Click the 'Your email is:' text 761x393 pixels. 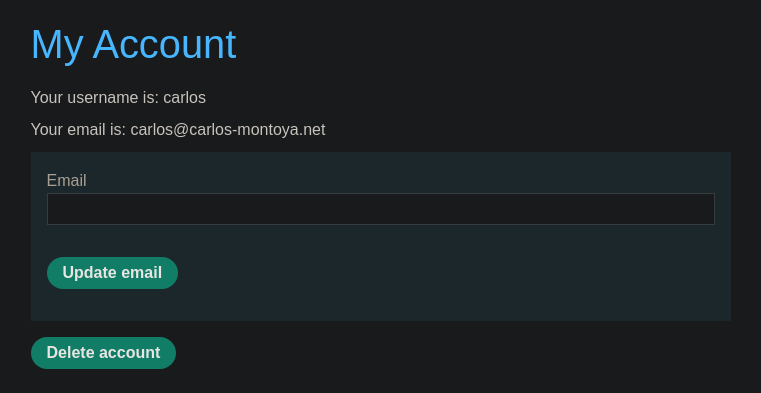(79, 130)
